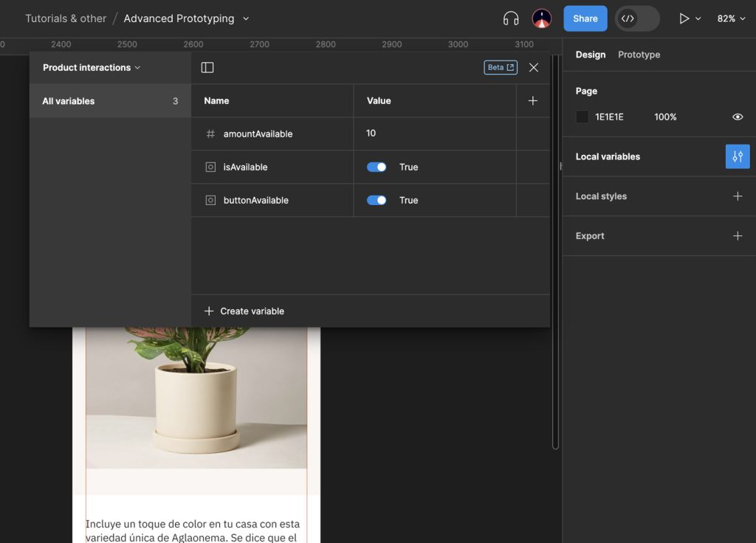Disable the buttonAvailable toggle
The height and width of the screenshot is (543, 756).
[376, 200]
